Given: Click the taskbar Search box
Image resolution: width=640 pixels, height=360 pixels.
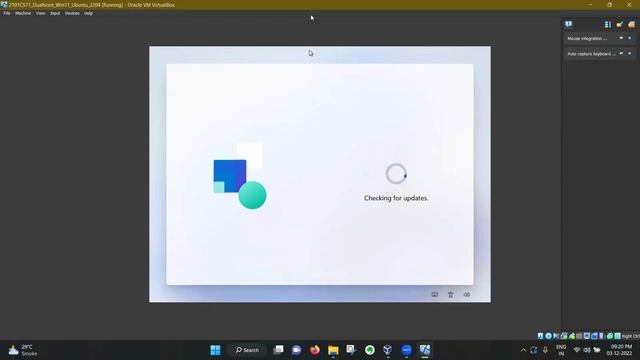Looking at the screenshot, I should (x=247, y=350).
